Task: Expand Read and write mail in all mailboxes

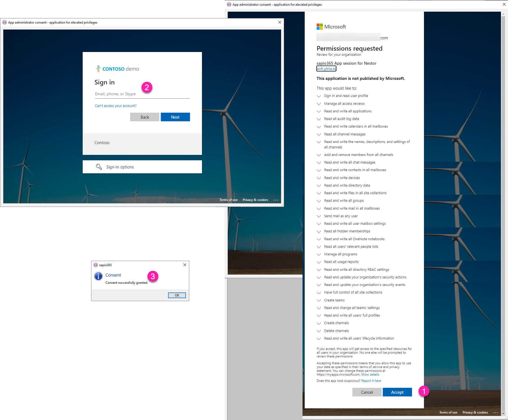Action: 319,209
